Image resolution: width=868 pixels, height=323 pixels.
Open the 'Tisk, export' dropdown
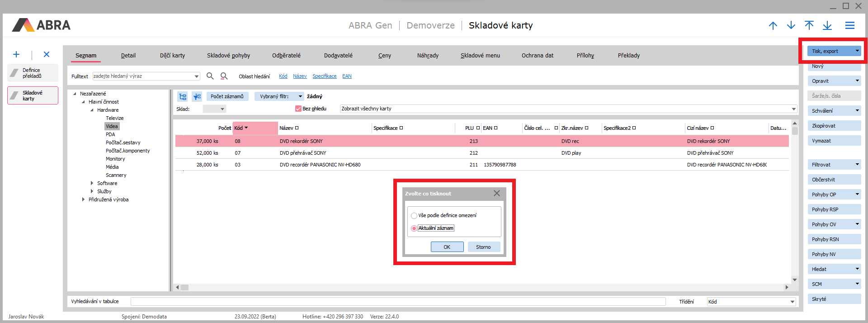coord(857,51)
